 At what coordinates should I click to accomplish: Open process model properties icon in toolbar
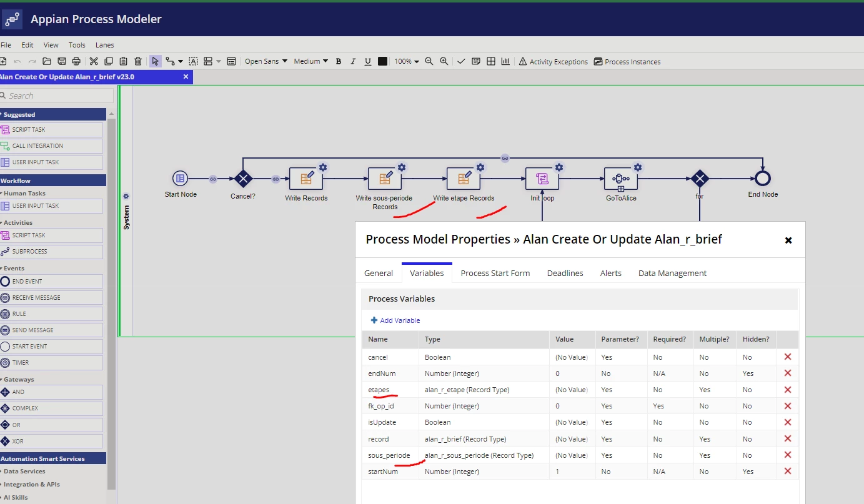[x=232, y=61]
